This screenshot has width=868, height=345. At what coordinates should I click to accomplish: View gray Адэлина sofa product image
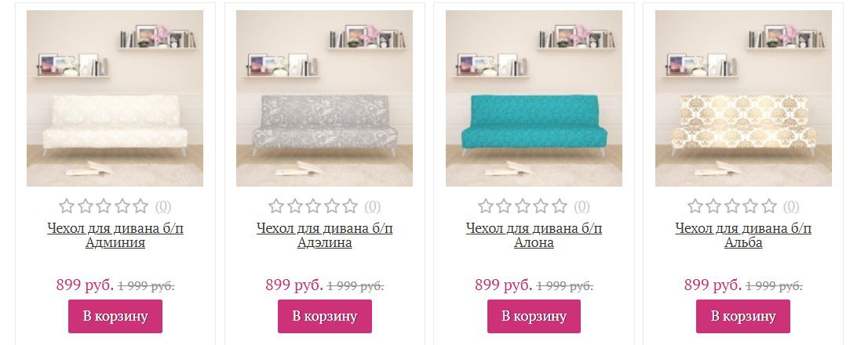pyautogui.click(x=324, y=99)
